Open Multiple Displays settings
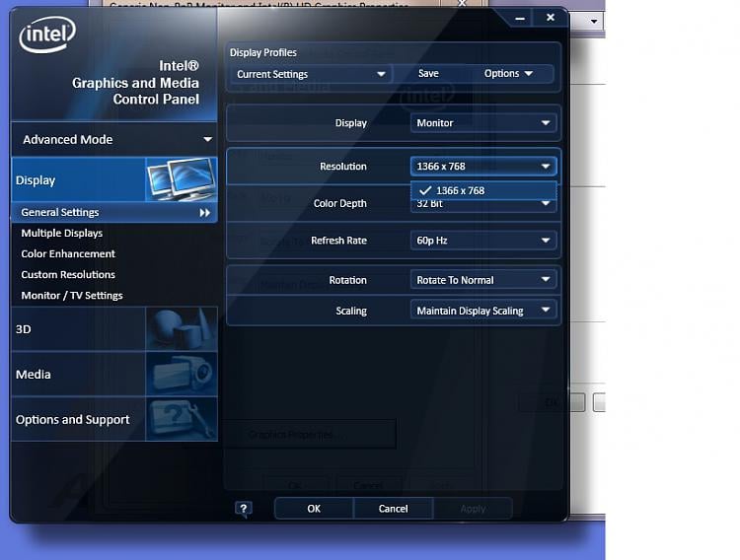 pyautogui.click(x=62, y=233)
